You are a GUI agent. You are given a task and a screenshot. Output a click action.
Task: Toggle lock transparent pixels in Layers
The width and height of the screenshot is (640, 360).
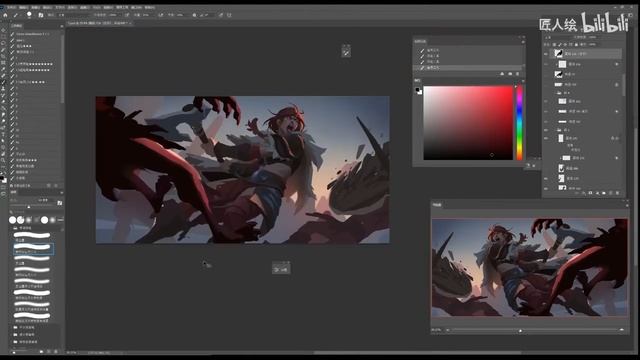(x=554, y=44)
